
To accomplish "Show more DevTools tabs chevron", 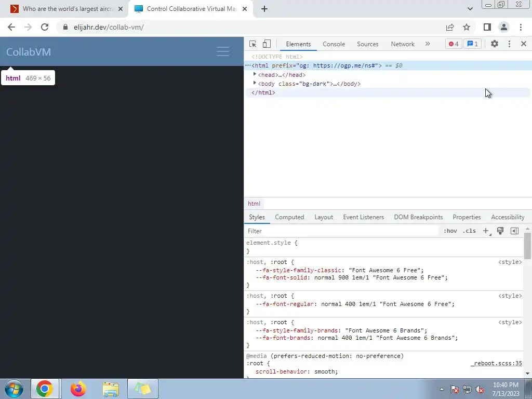I will point(428,44).
